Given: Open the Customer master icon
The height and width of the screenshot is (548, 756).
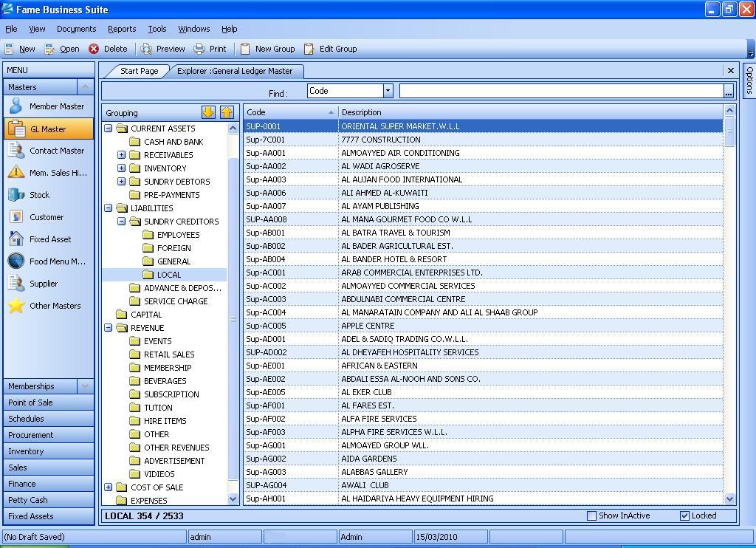Looking at the screenshot, I should (x=16, y=216).
